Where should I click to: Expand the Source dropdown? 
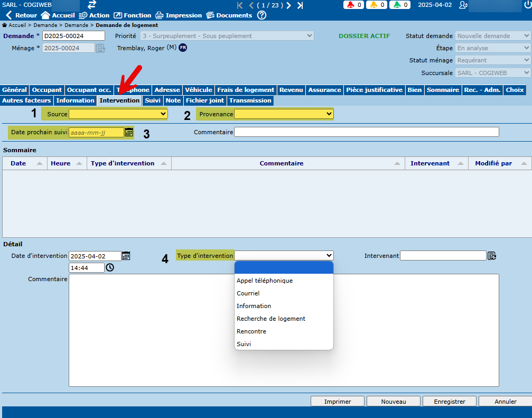click(118, 114)
